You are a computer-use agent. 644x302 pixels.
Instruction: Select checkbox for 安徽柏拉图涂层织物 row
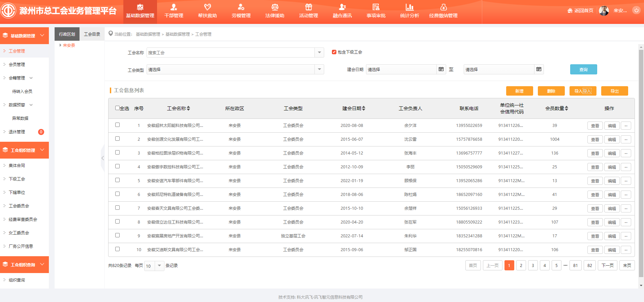[117, 153]
